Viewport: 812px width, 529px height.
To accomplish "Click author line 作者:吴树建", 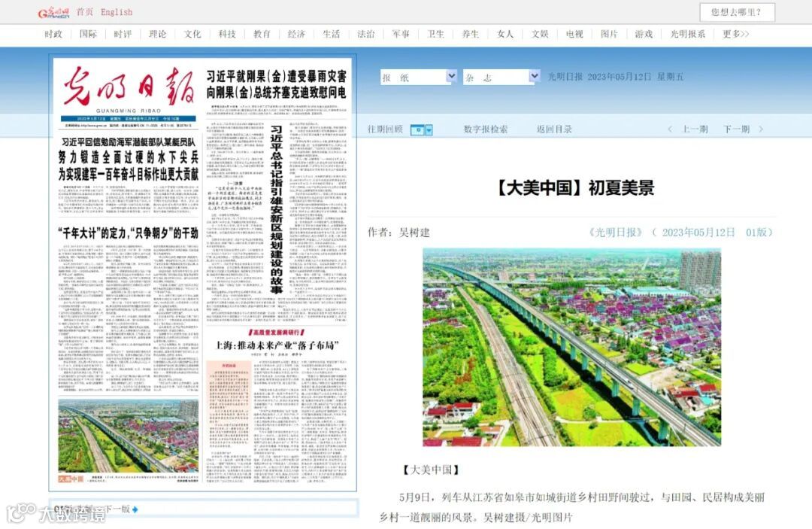I will (398, 232).
